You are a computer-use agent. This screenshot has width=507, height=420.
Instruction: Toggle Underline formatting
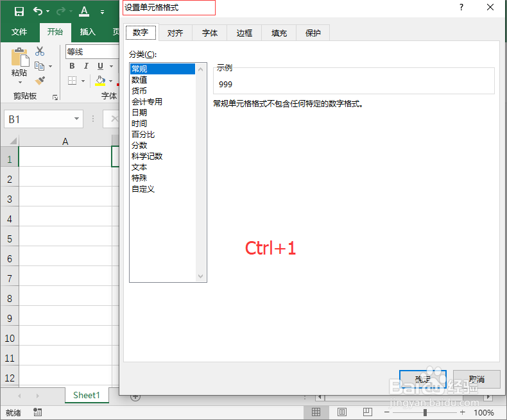pyautogui.click(x=101, y=66)
